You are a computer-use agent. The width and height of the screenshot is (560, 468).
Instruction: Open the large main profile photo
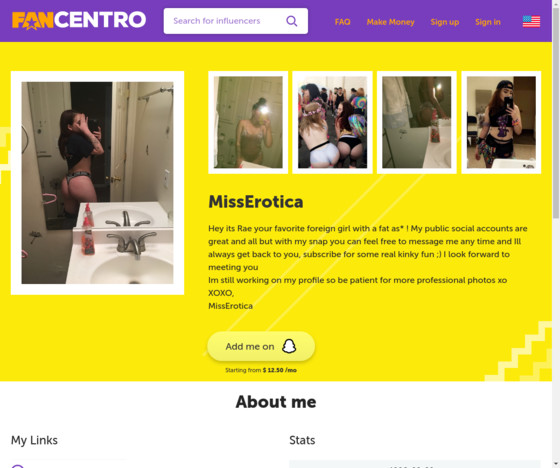coord(98,183)
